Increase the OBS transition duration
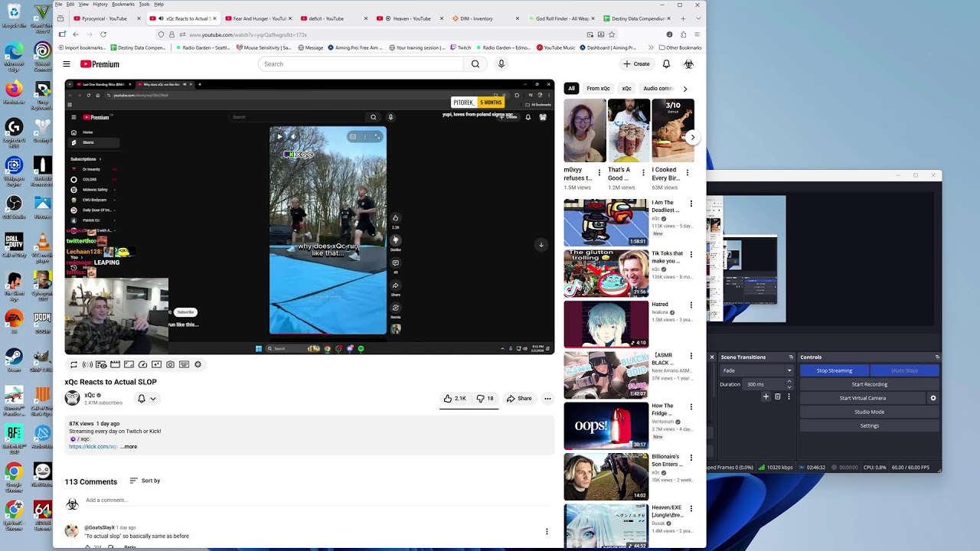 [x=790, y=382]
